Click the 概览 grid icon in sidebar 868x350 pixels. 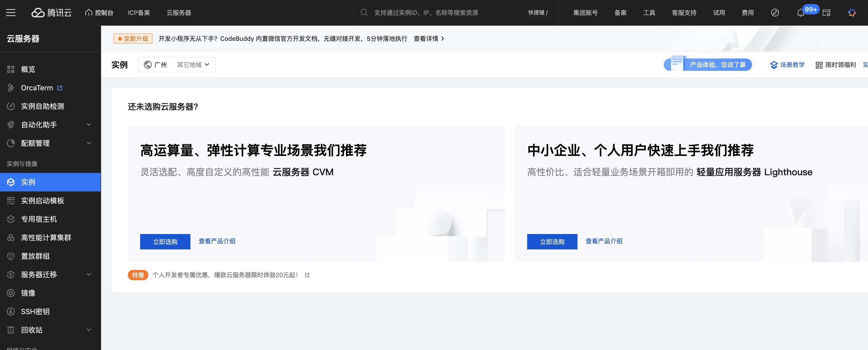point(11,69)
